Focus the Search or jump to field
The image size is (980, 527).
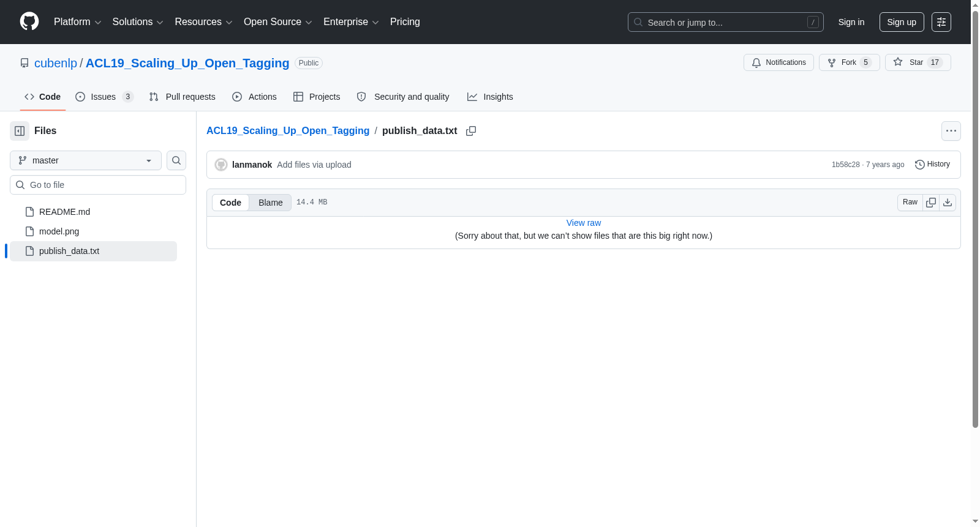[x=726, y=22]
